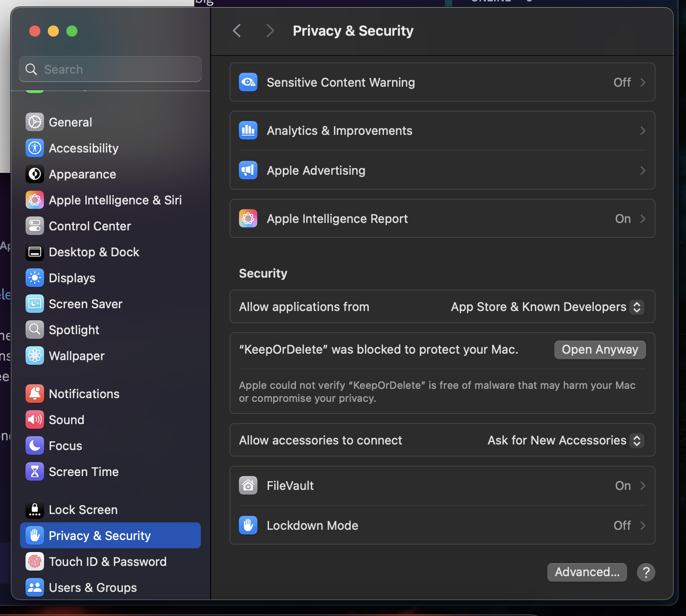This screenshot has width=686, height=616.
Task: Click Privacy & Security window title
Action: click(353, 31)
